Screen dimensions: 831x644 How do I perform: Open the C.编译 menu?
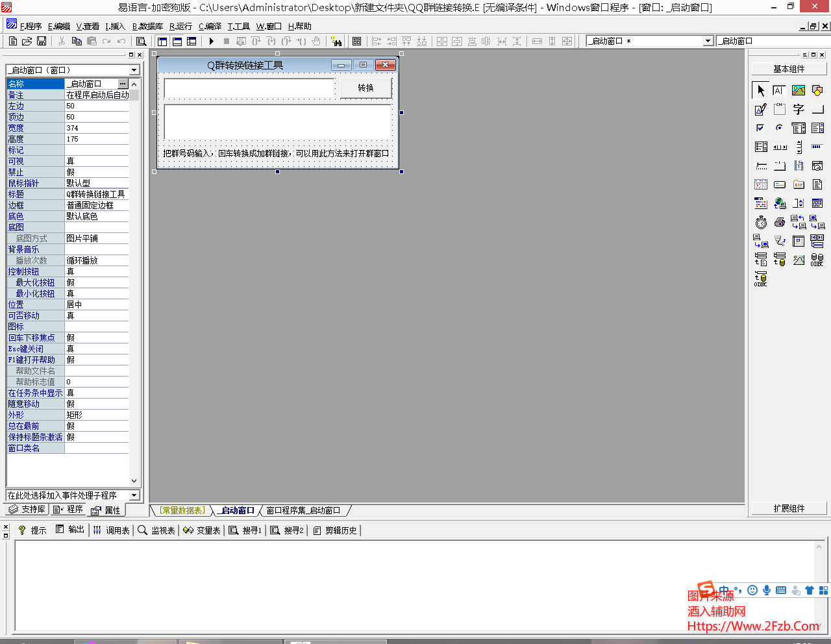(210, 26)
